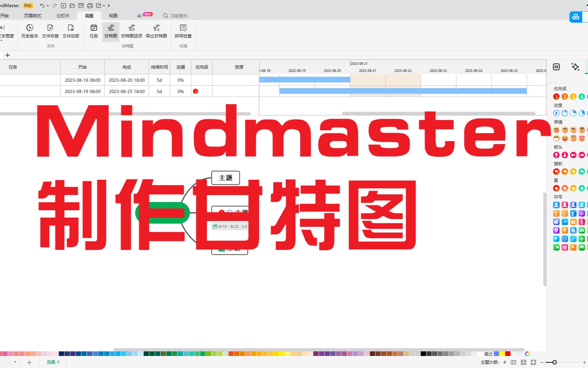588x368 pixels.
Task: Add a new document tab with plus
Action: click(x=7, y=55)
